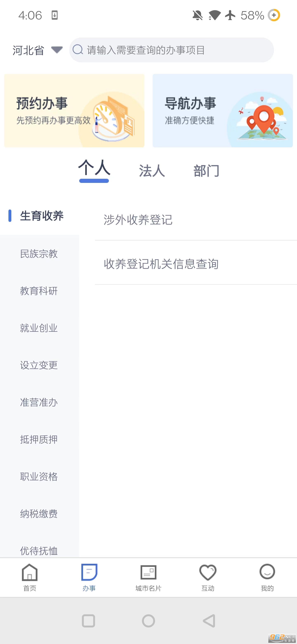Expand the 河北省 province dropdown arrow
297x644 pixels.
pos(57,50)
